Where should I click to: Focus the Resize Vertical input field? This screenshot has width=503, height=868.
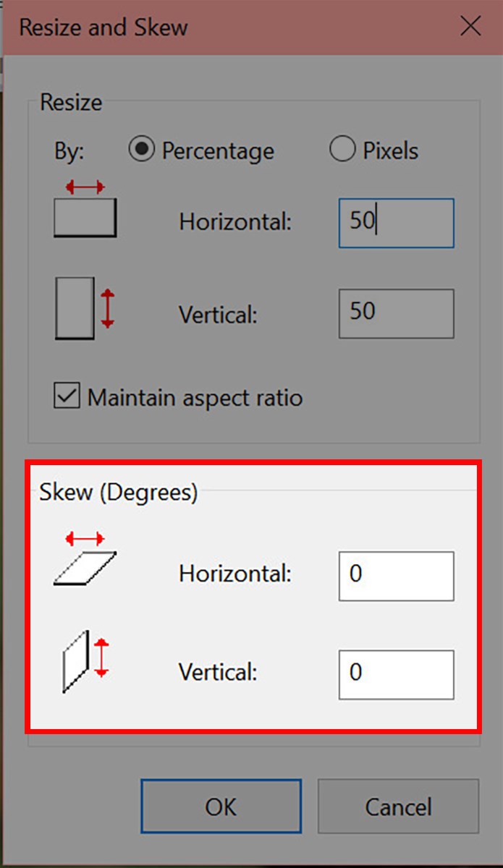coord(396,314)
